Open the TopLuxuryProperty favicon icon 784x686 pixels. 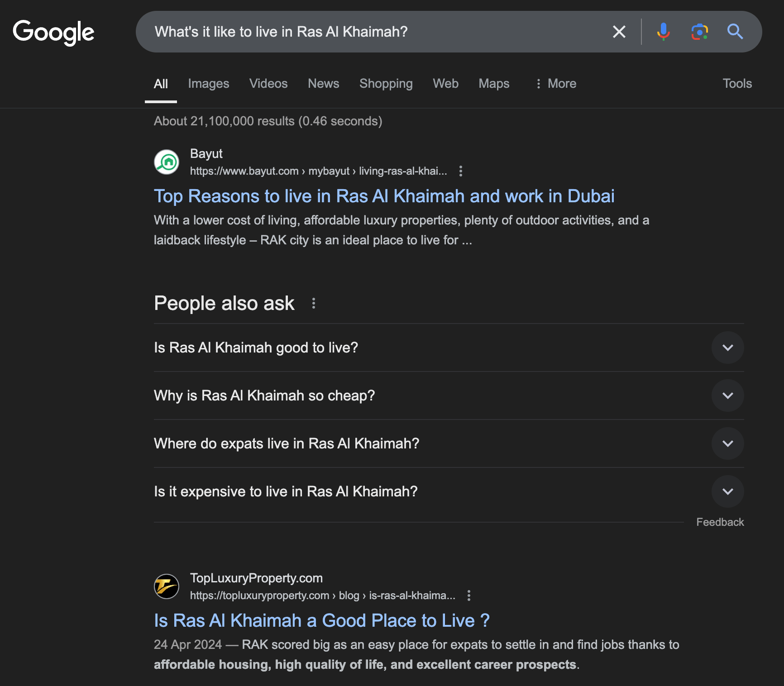tap(167, 586)
